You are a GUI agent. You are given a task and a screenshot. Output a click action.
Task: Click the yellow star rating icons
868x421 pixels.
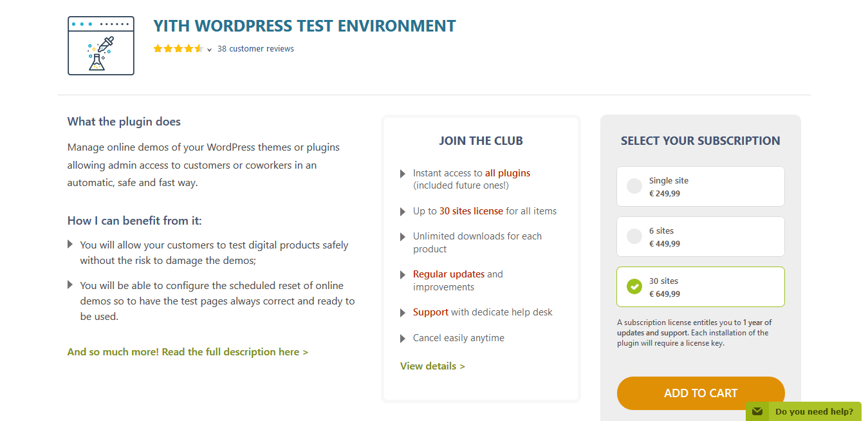click(x=178, y=49)
